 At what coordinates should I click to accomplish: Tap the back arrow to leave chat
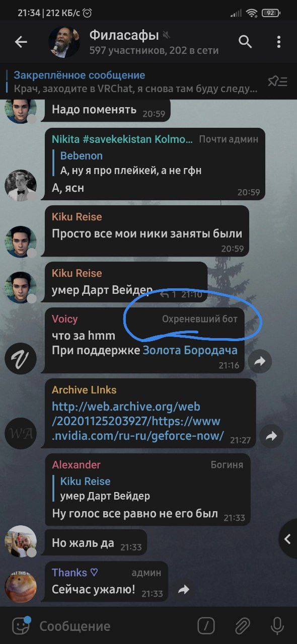[x=21, y=42]
